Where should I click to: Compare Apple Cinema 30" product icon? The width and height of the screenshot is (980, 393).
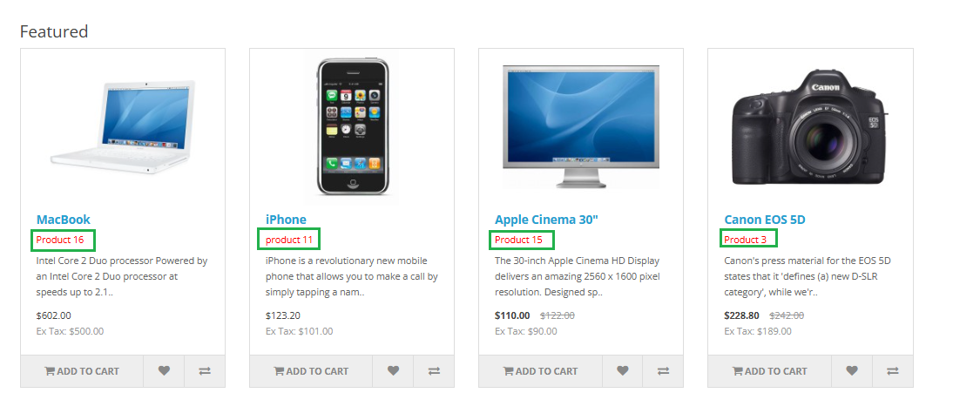pyautogui.click(x=663, y=371)
